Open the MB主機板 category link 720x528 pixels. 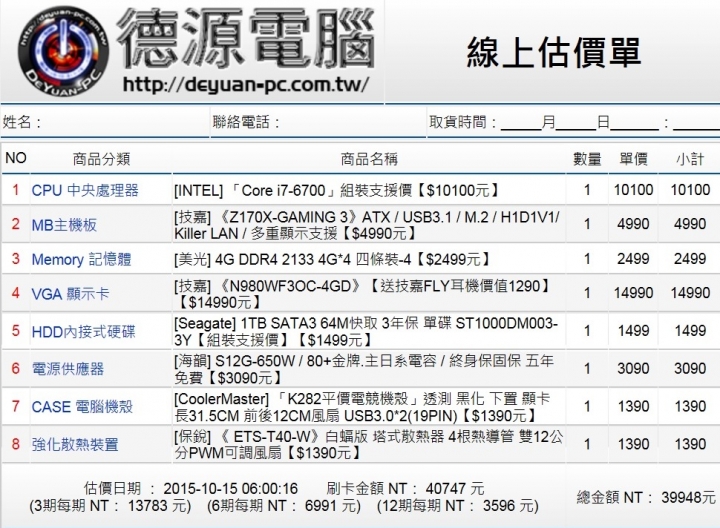pos(64,225)
